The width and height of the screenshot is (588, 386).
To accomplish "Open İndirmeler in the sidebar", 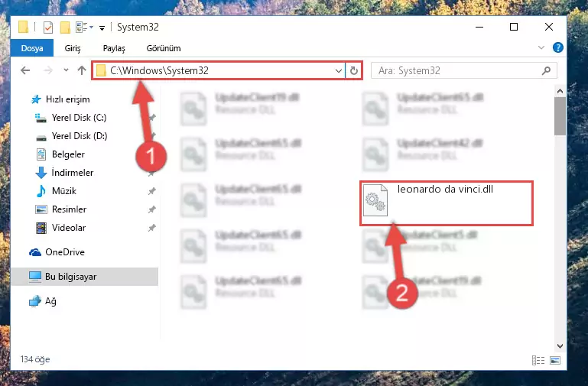I will pyautogui.click(x=73, y=173).
